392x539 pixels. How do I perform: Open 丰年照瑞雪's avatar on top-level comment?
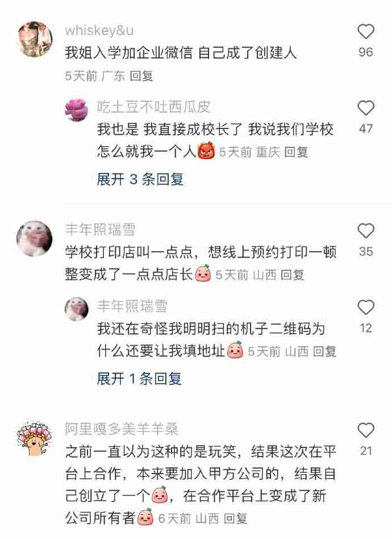coord(35,239)
